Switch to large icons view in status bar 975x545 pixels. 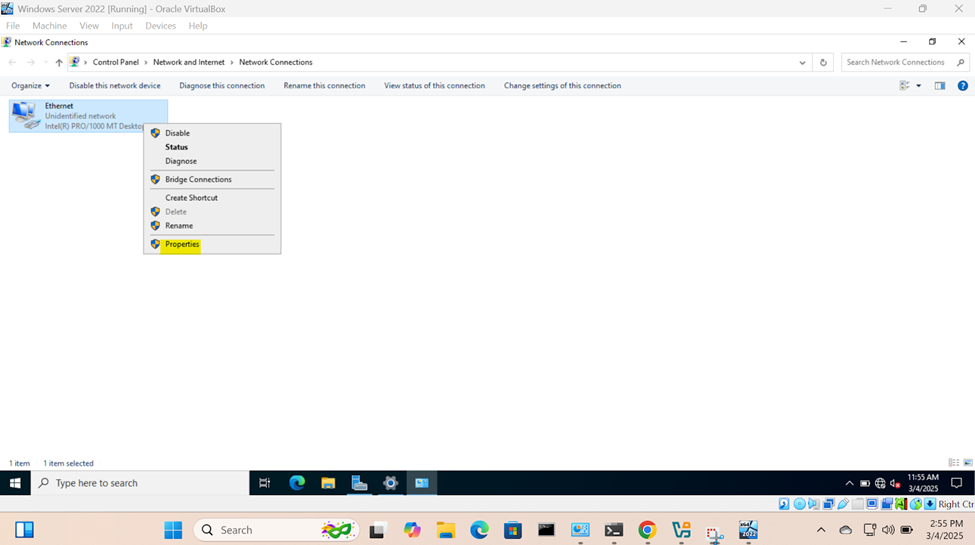click(x=968, y=463)
